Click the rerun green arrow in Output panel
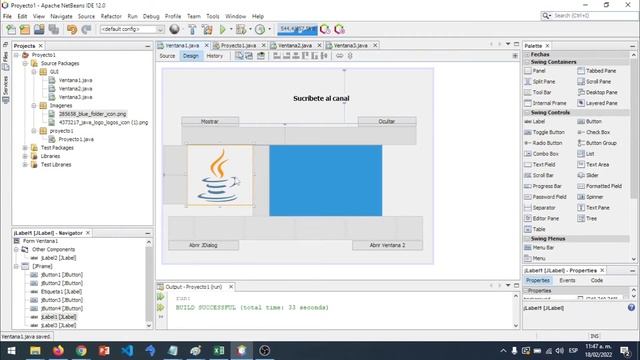This screenshot has height=360, width=640. pyautogui.click(x=161, y=297)
